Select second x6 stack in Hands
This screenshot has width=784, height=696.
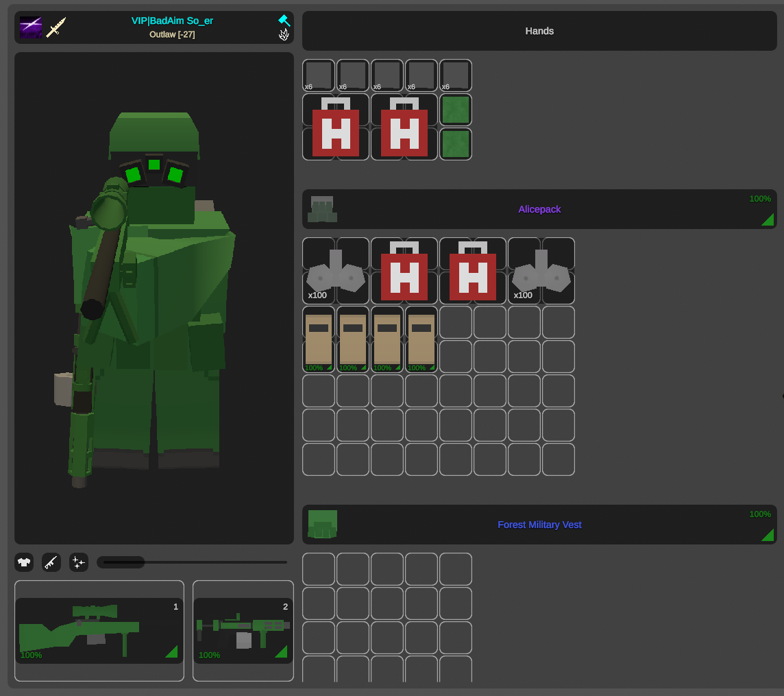point(353,75)
